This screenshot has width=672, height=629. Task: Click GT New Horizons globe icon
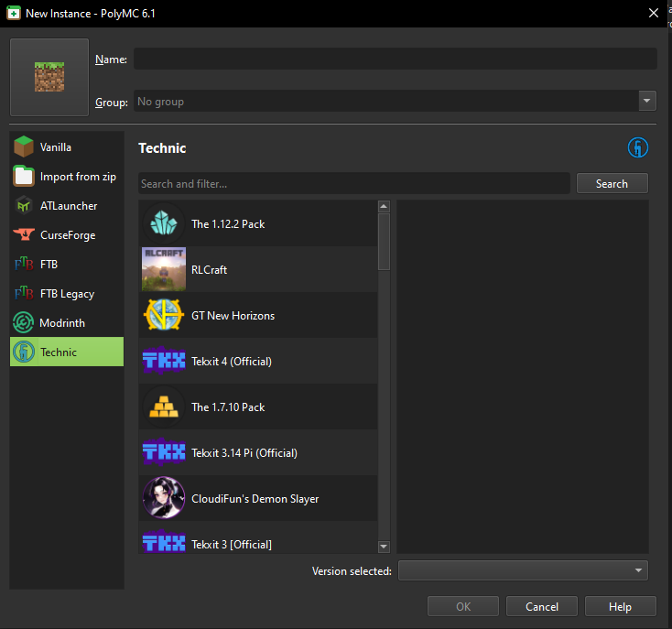(164, 315)
